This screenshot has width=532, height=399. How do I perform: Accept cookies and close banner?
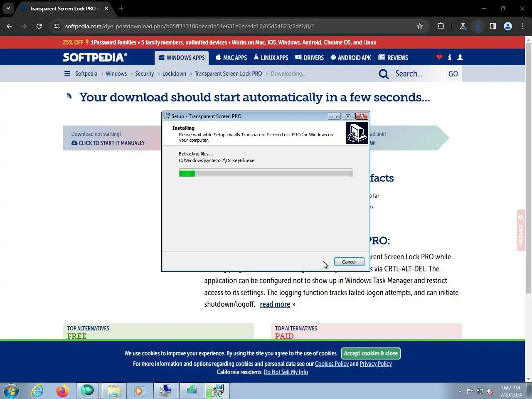(x=371, y=353)
